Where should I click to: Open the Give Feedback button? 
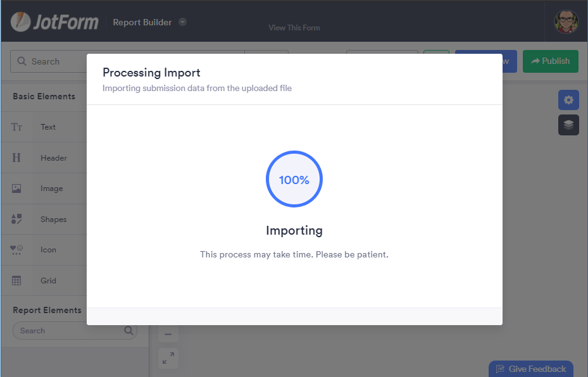[531, 369]
